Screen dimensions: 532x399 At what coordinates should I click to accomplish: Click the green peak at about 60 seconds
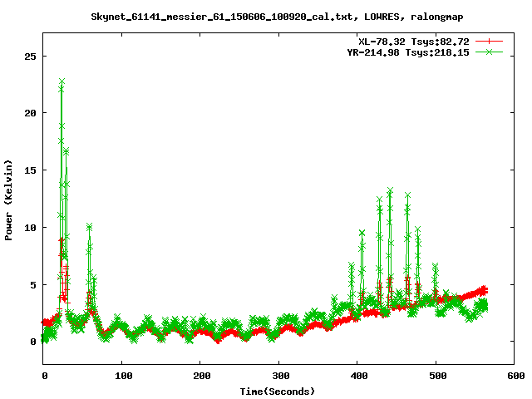90,226
